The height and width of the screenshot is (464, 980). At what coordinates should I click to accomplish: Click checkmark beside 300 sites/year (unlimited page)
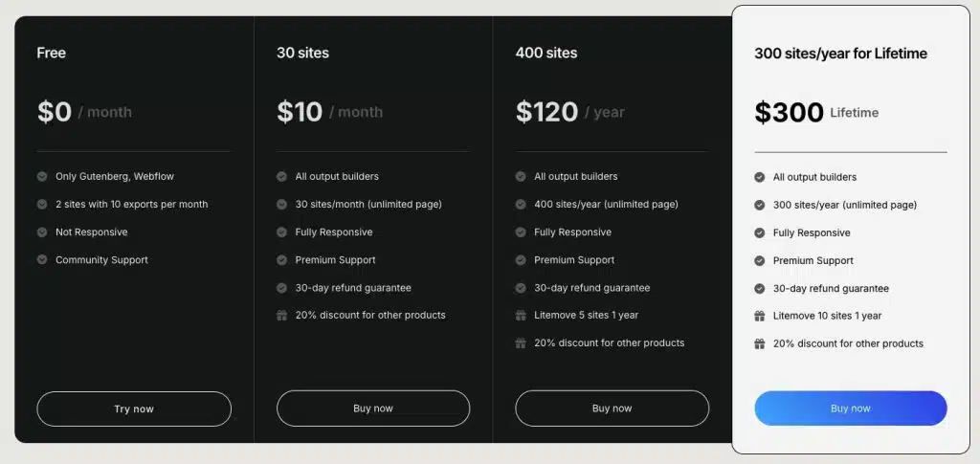760,205
